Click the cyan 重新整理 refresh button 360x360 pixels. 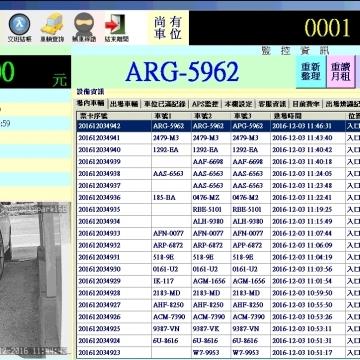pyautogui.click(x=311, y=71)
